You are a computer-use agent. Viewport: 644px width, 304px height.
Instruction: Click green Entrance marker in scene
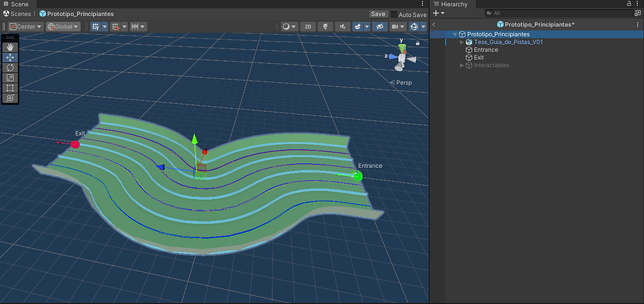[358, 176]
